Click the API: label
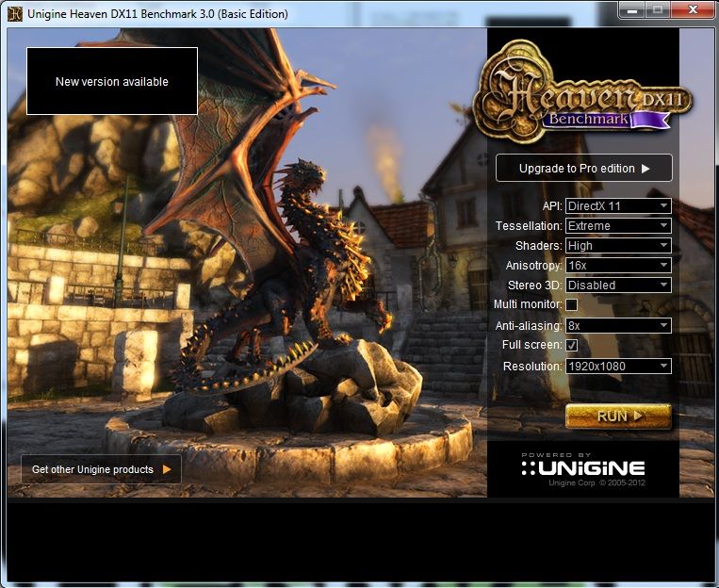 [552, 206]
